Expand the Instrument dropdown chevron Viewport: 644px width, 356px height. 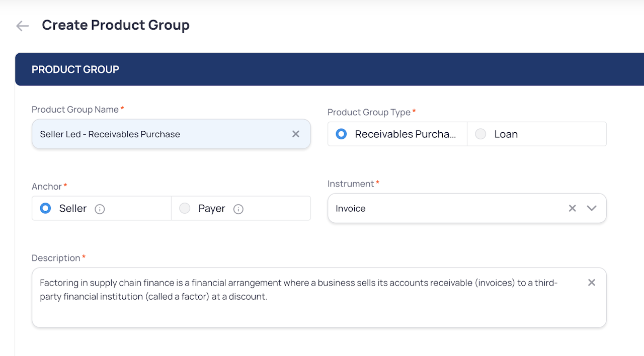click(592, 208)
